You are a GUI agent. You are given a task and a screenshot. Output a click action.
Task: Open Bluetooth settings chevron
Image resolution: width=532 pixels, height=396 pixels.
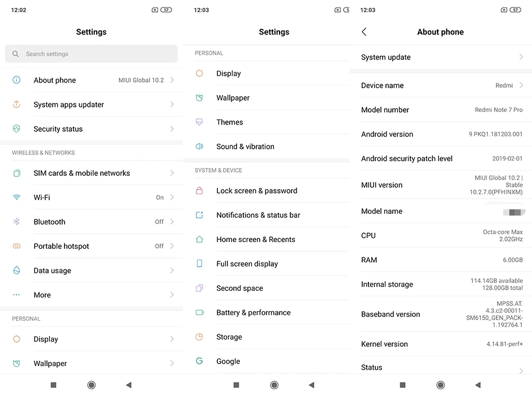(172, 222)
